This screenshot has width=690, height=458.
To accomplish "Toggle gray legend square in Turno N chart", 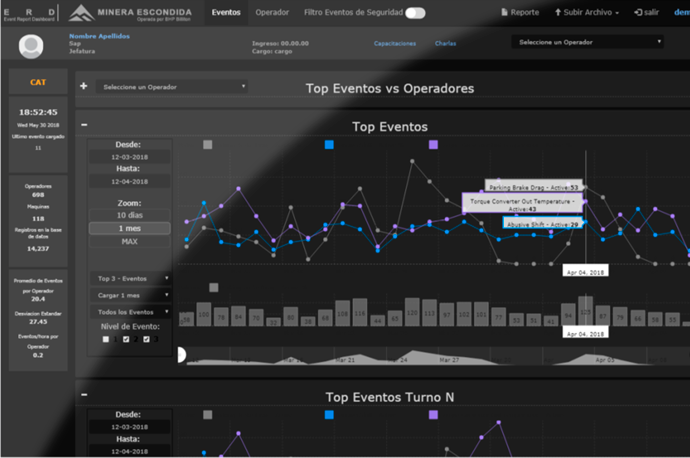I will pyautogui.click(x=208, y=415).
